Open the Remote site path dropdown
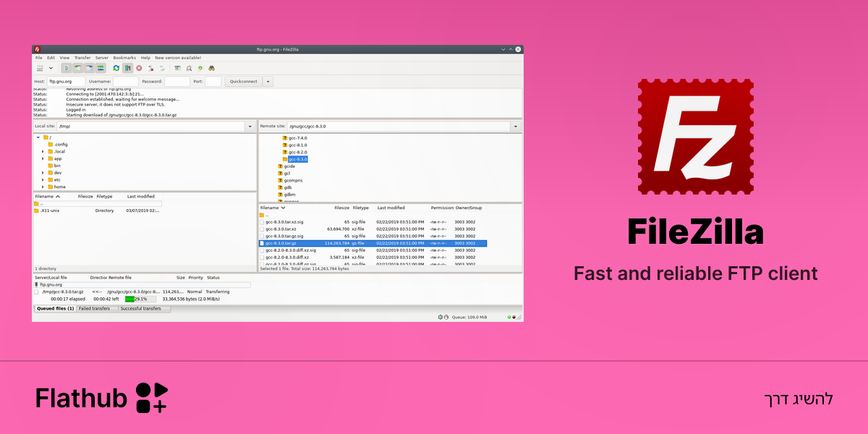This screenshot has height=434, width=868. (x=515, y=126)
